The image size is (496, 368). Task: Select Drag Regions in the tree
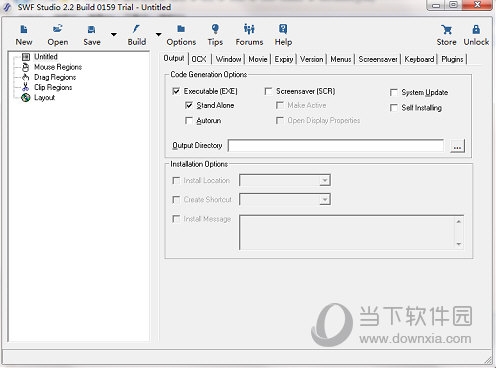(x=55, y=77)
